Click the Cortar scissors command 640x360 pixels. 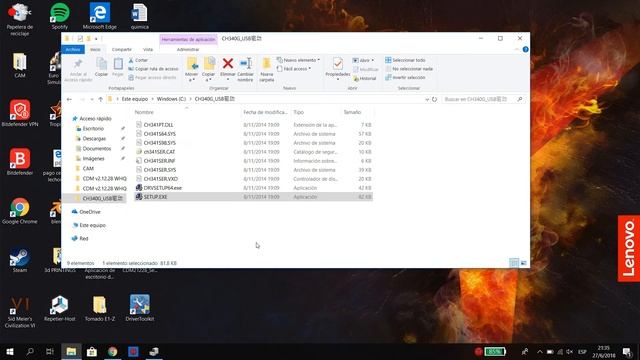[138, 60]
